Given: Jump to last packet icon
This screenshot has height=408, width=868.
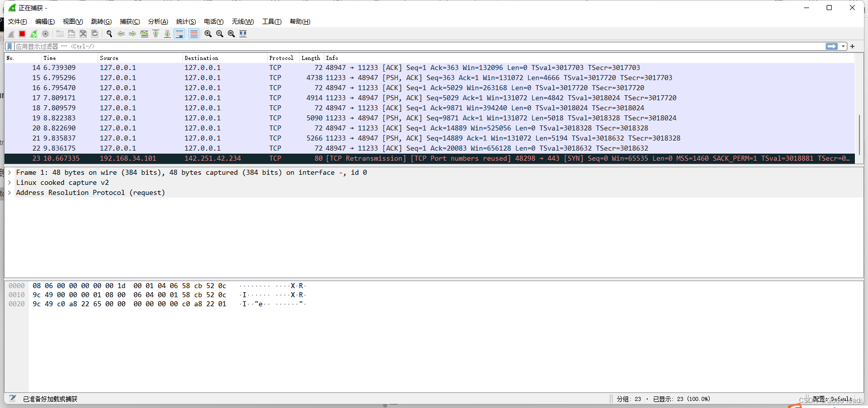Looking at the screenshot, I should tap(167, 34).
